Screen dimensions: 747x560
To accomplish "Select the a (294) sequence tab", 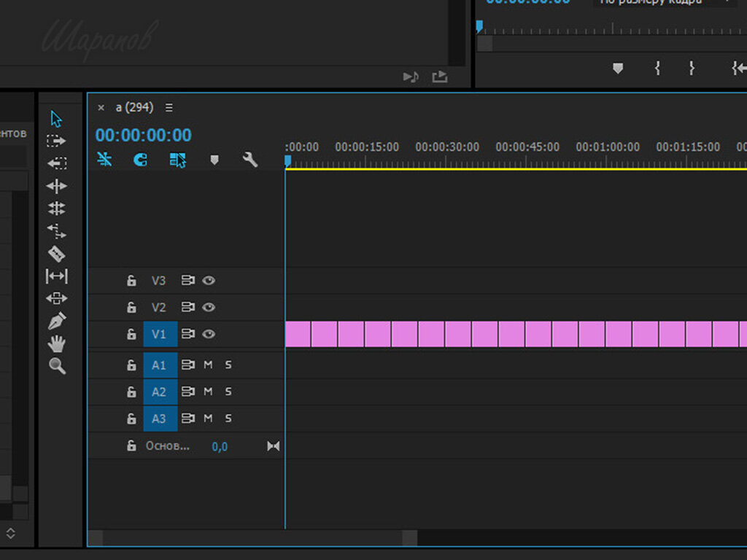I will (x=134, y=108).
